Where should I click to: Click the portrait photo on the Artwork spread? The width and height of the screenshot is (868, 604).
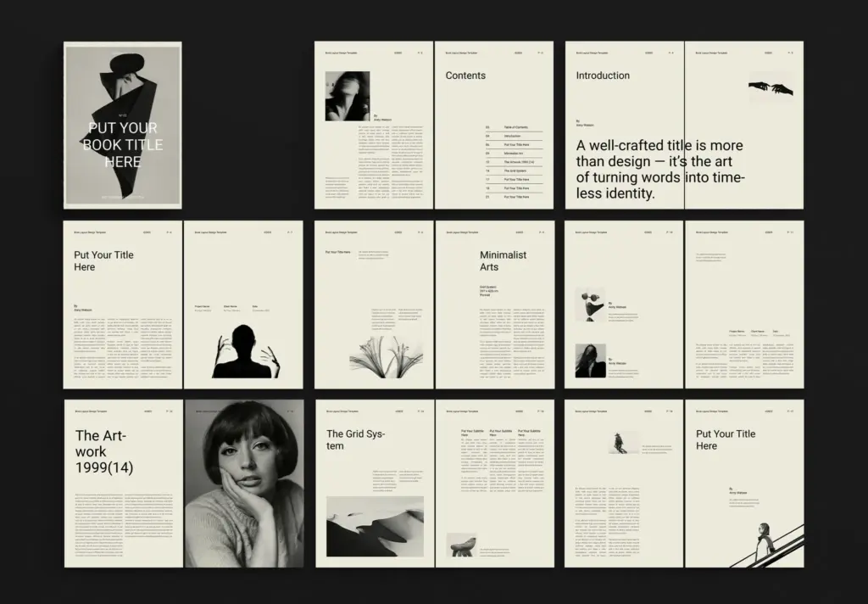tap(244, 481)
